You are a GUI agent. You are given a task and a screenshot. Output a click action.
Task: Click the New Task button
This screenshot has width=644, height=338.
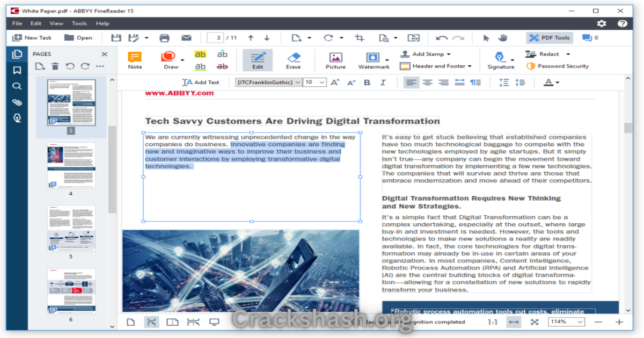(32, 38)
